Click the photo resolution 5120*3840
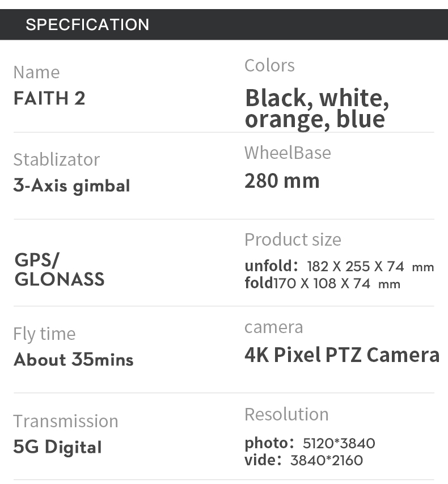This screenshot has width=448, height=484. tap(339, 443)
